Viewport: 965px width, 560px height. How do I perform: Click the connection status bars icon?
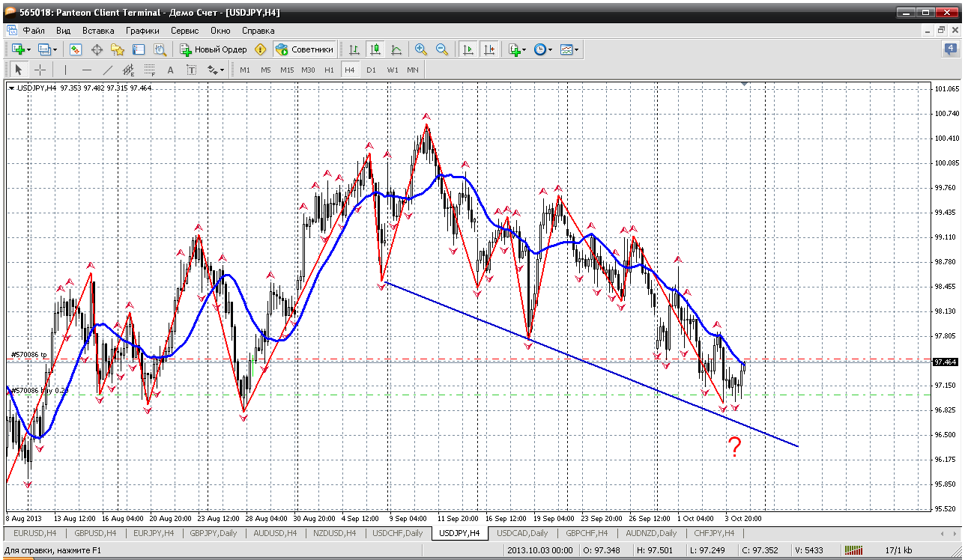(854, 551)
